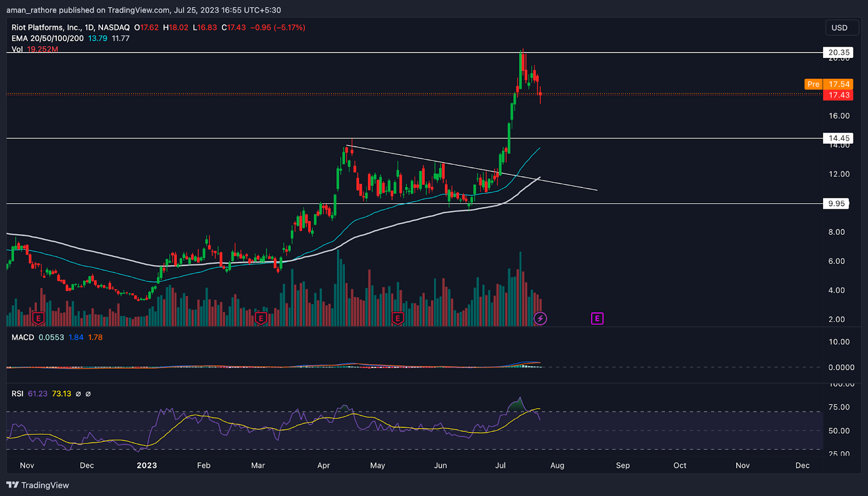Viewport: 868px width, 496px height.
Task: Click the L16.83 low value
Action: [x=205, y=27]
